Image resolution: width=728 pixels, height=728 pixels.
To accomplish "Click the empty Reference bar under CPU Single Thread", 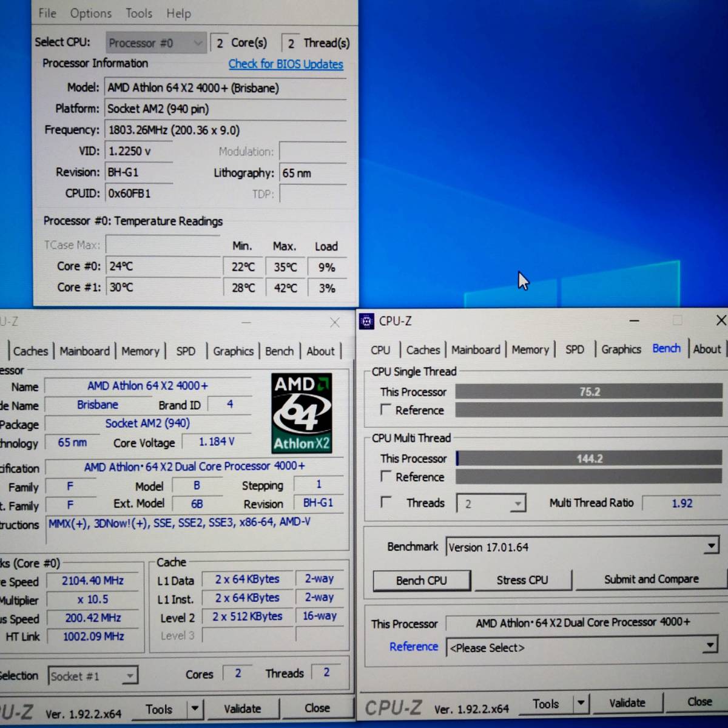I will (589, 410).
